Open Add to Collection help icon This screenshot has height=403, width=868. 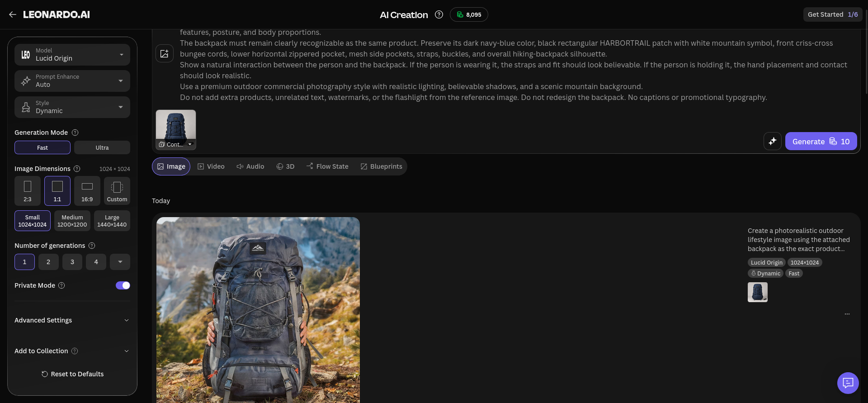pyautogui.click(x=75, y=351)
